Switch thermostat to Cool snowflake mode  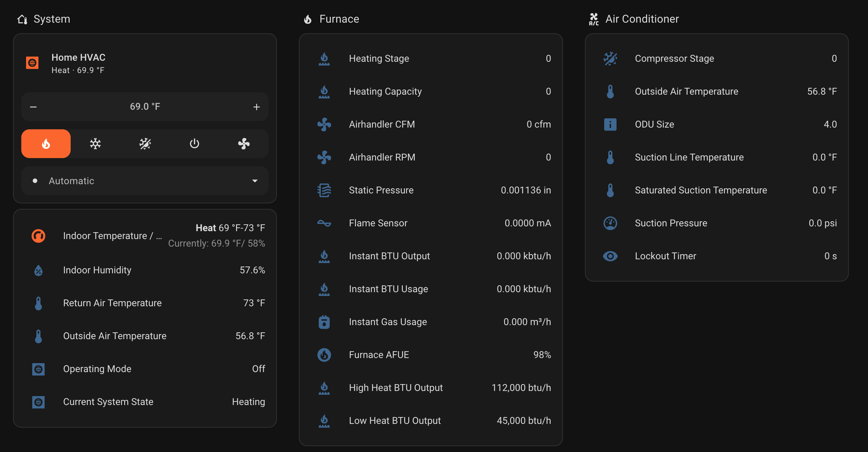tap(95, 144)
